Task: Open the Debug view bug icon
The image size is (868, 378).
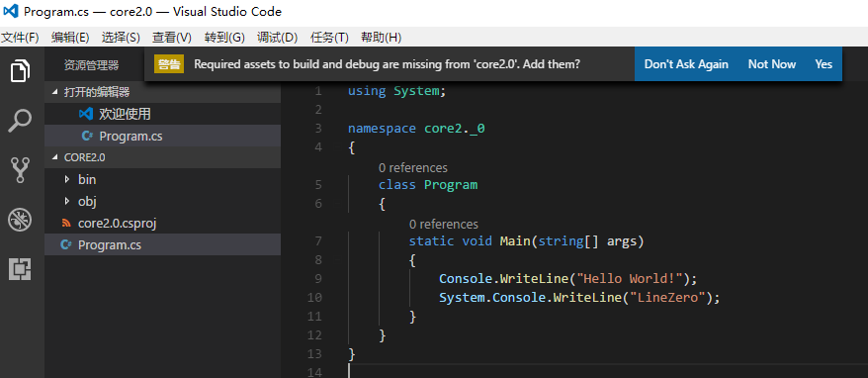Action: (x=20, y=220)
